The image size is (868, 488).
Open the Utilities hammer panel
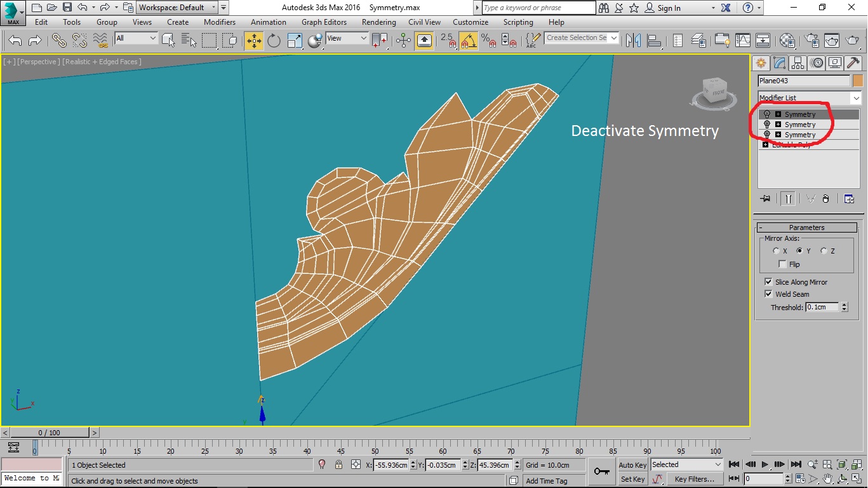[853, 63]
